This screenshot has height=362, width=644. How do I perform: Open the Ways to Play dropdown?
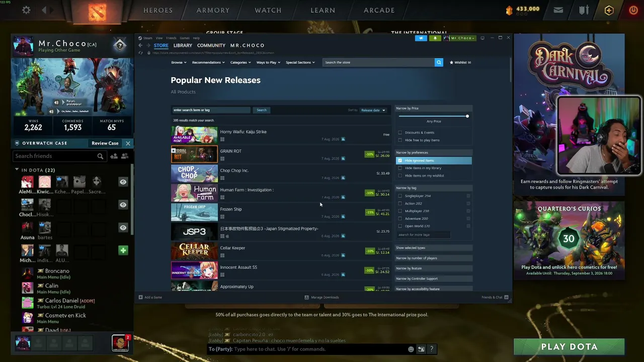268,62
